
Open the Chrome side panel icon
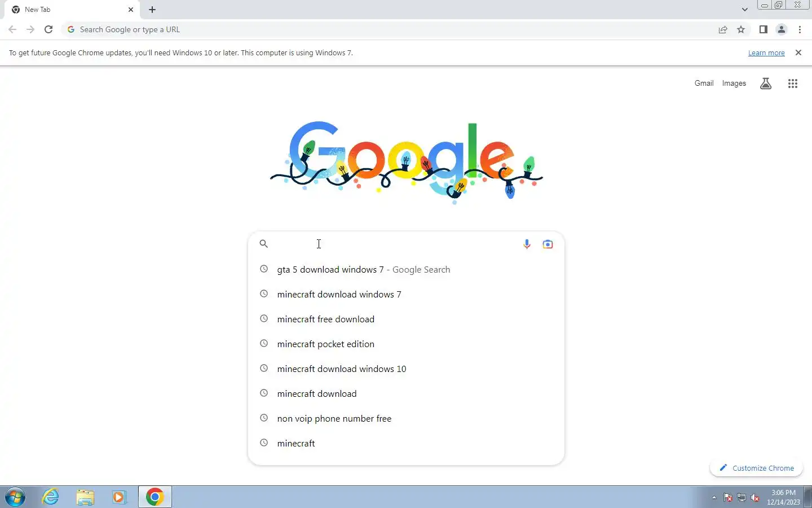pyautogui.click(x=763, y=29)
